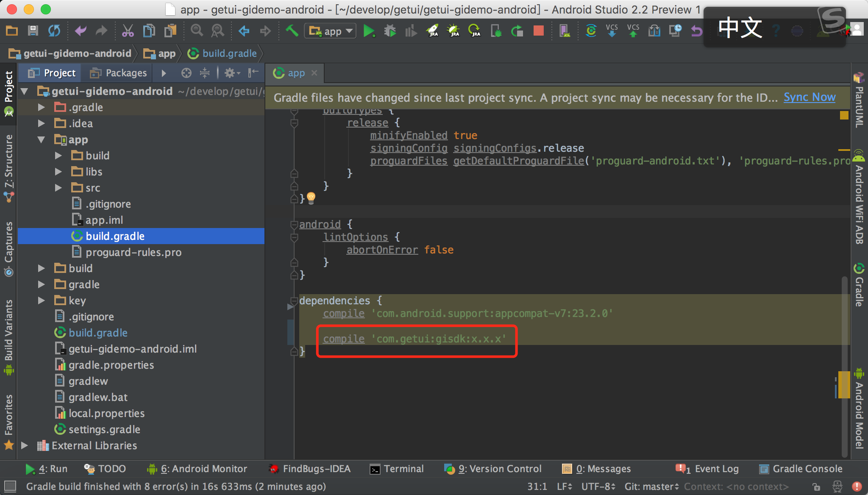Click the Debug app bug icon

click(x=390, y=31)
